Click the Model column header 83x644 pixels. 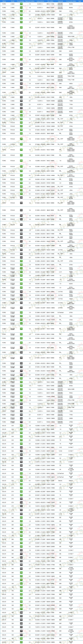click(x=13, y=1)
